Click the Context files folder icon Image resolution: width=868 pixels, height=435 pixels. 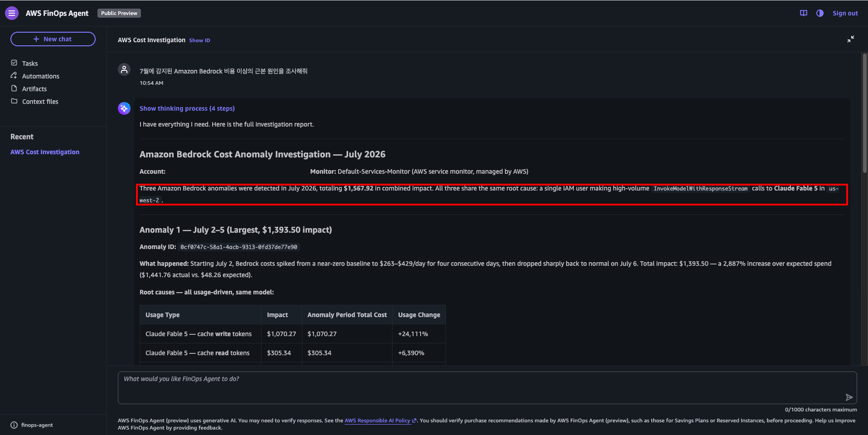pos(14,101)
